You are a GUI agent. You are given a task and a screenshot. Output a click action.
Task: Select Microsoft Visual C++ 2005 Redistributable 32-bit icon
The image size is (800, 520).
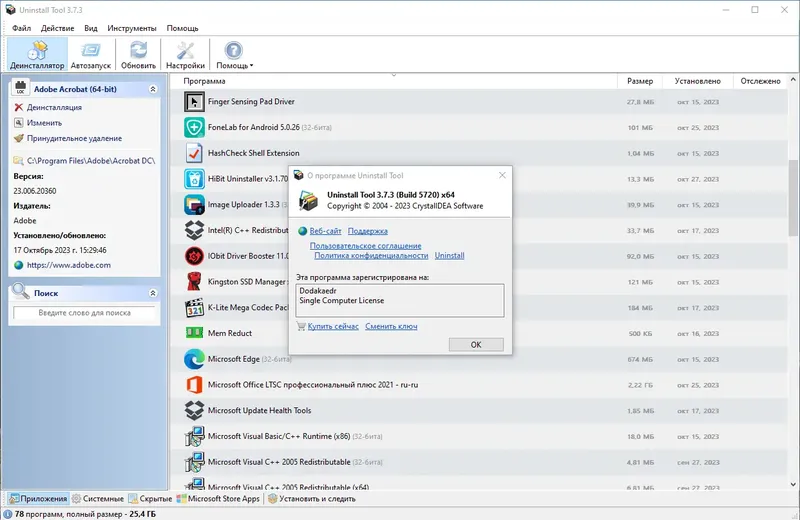194,462
